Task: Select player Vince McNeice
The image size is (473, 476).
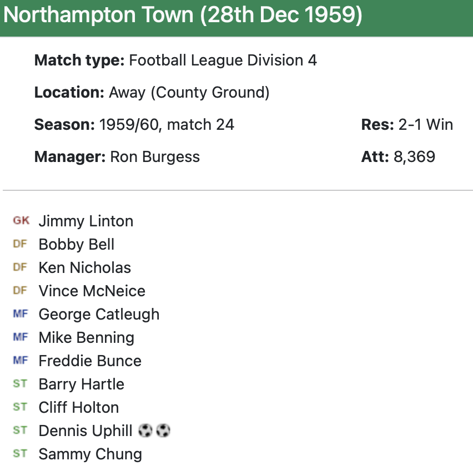Action: (92, 291)
